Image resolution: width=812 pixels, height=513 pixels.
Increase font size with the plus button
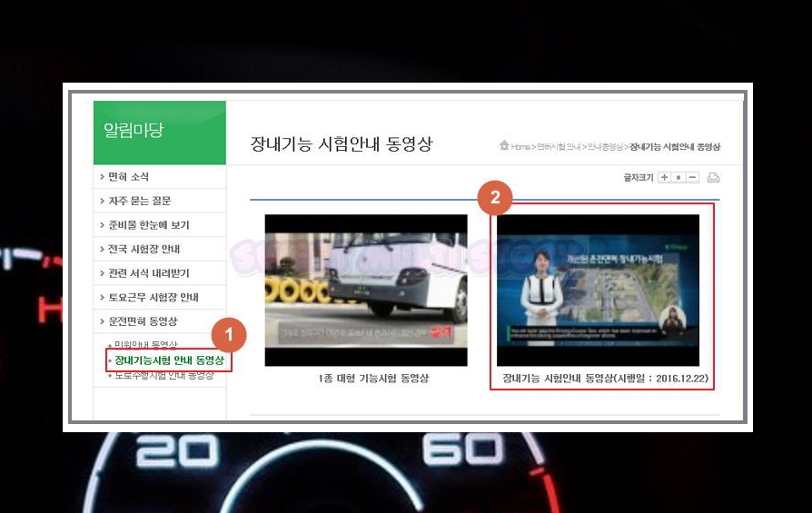coord(664,178)
